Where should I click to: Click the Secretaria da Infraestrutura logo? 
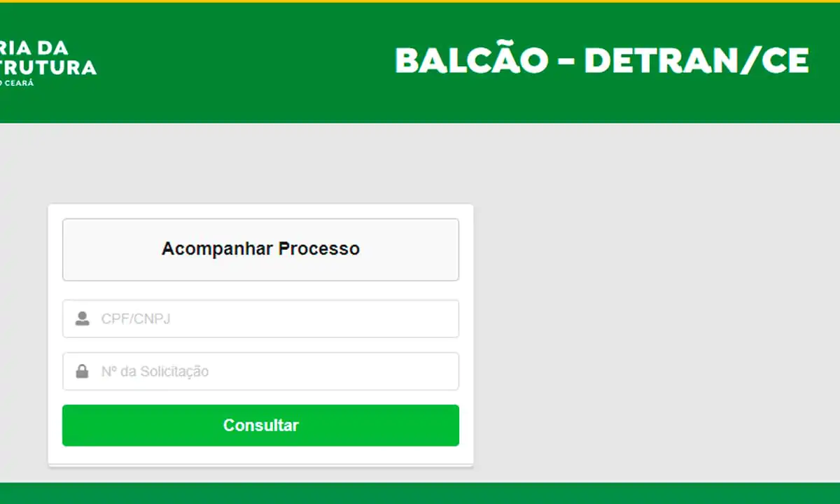[x=48, y=62]
